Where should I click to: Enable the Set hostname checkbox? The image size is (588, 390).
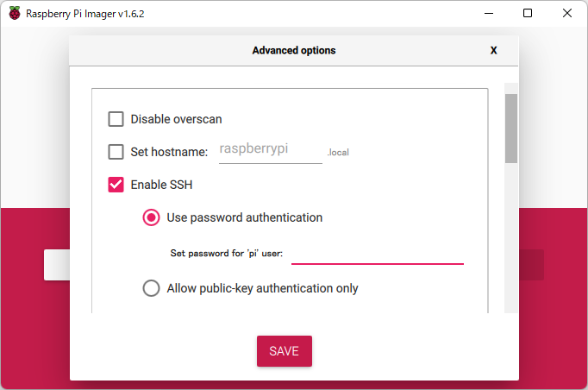click(116, 152)
